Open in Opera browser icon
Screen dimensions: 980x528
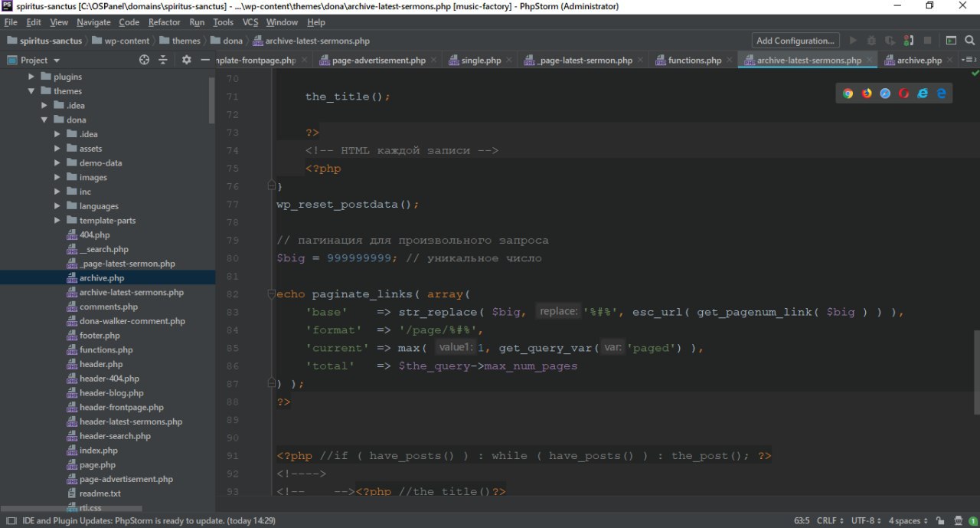904,93
